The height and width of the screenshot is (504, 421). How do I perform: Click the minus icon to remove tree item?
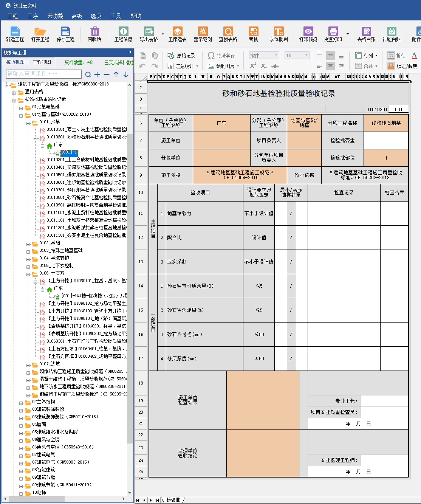107,74
